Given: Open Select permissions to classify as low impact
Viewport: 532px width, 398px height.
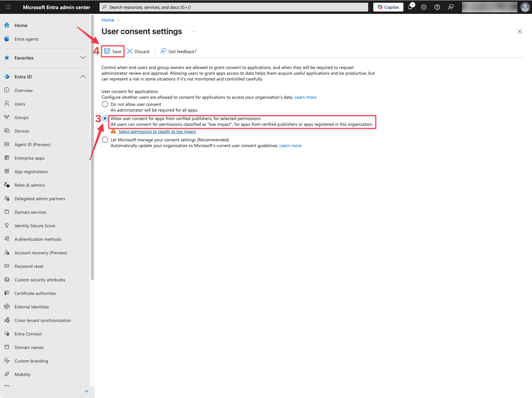Looking at the screenshot, I should 157,132.
